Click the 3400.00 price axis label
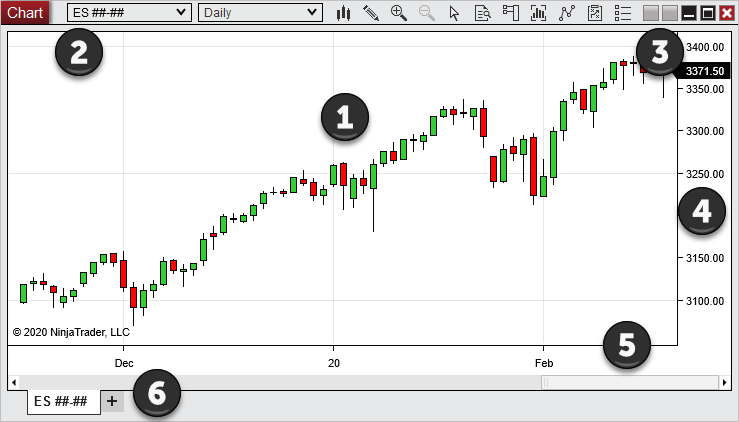739x422 pixels. 705,47
